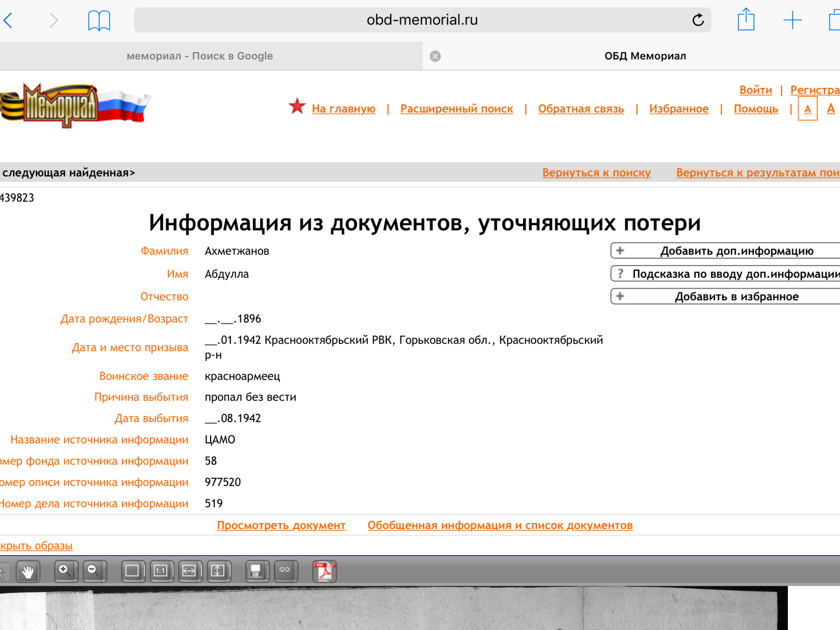
Task: Save image with the floppy disk icon
Action: tap(256, 571)
